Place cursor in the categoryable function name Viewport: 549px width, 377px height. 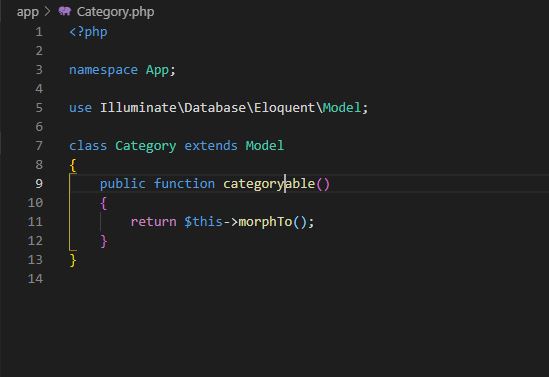coord(269,184)
